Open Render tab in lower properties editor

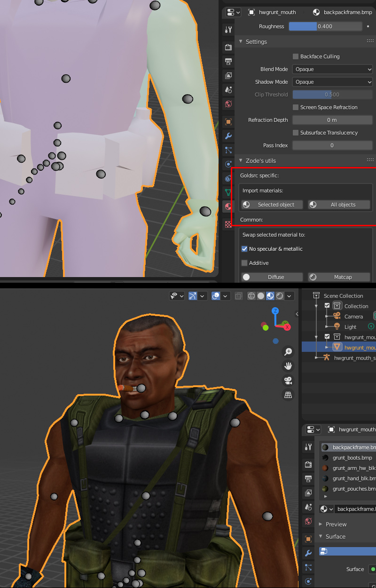(x=308, y=465)
